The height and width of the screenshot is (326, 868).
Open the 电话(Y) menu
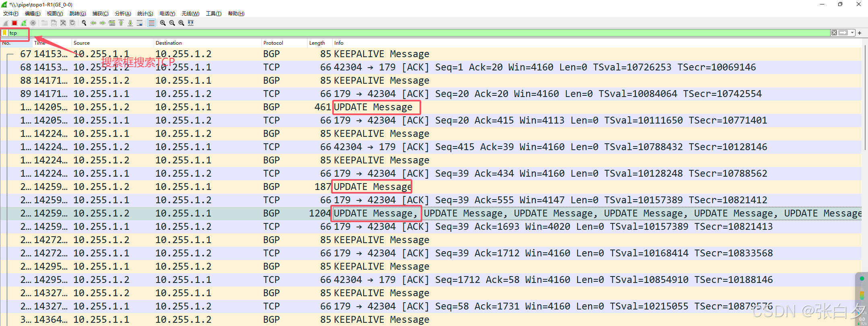pos(167,14)
